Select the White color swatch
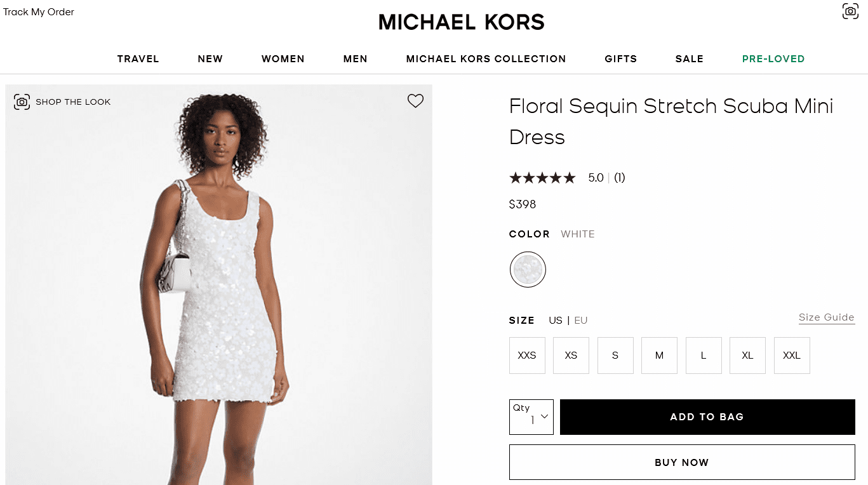The width and height of the screenshot is (868, 485). pyautogui.click(x=528, y=269)
